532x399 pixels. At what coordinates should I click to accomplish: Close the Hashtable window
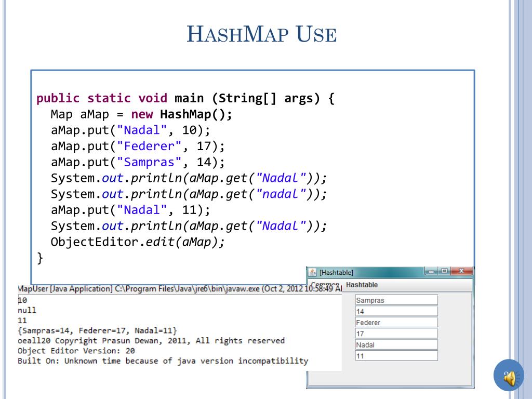pyautogui.click(x=461, y=271)
